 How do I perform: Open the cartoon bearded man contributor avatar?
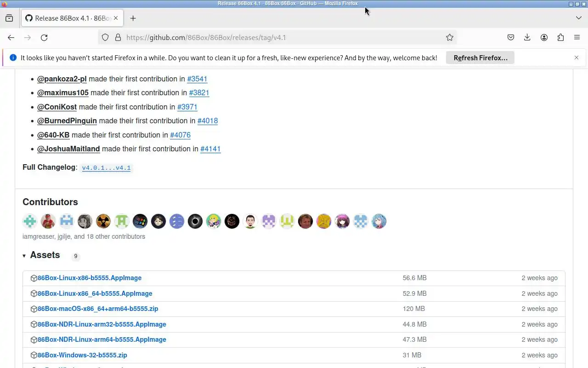click(x=250, y=221)
